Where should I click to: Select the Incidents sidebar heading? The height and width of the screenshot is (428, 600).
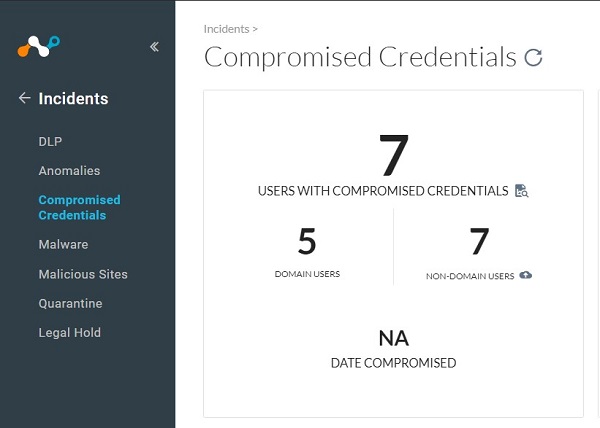[x=73, y=99]
